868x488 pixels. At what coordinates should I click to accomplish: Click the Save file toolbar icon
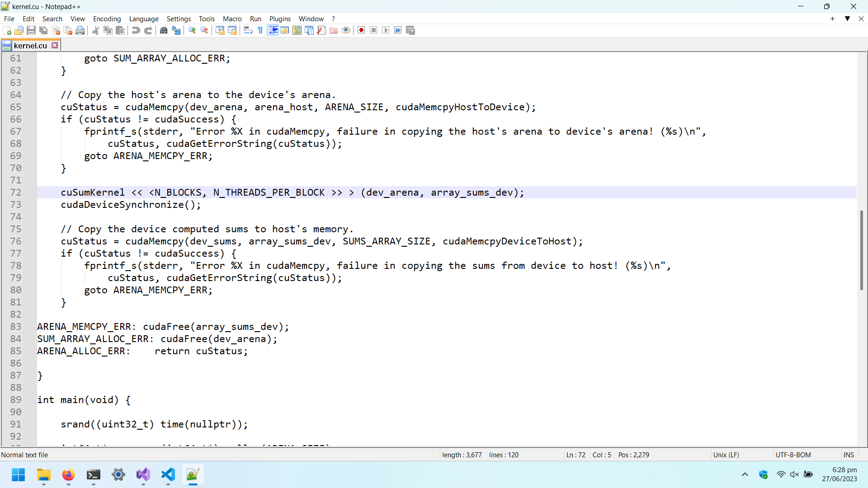click(x=31, y=30)
